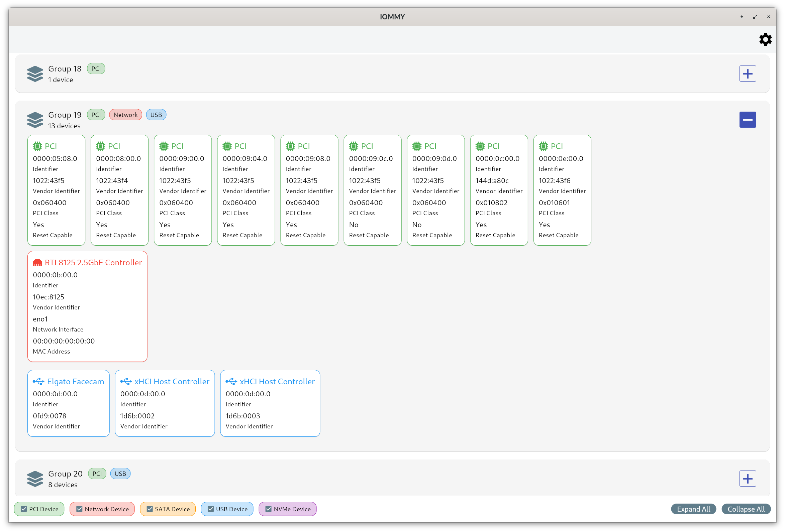The width and height of the screenshot is (785, 532).
Task: Toggle the NVMe Device filter checkbox
Action: [x=269, y=509]
